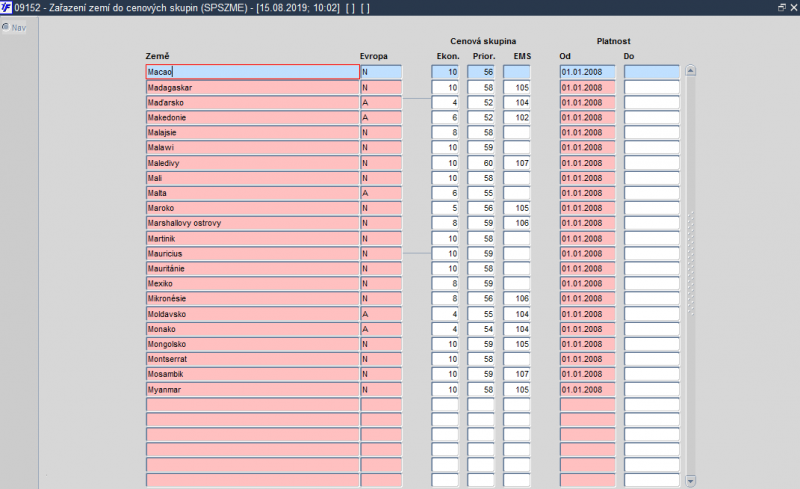Click EMS value in Maledivy row
This screenshot has width=800, height=489.
tap(517, 163)
